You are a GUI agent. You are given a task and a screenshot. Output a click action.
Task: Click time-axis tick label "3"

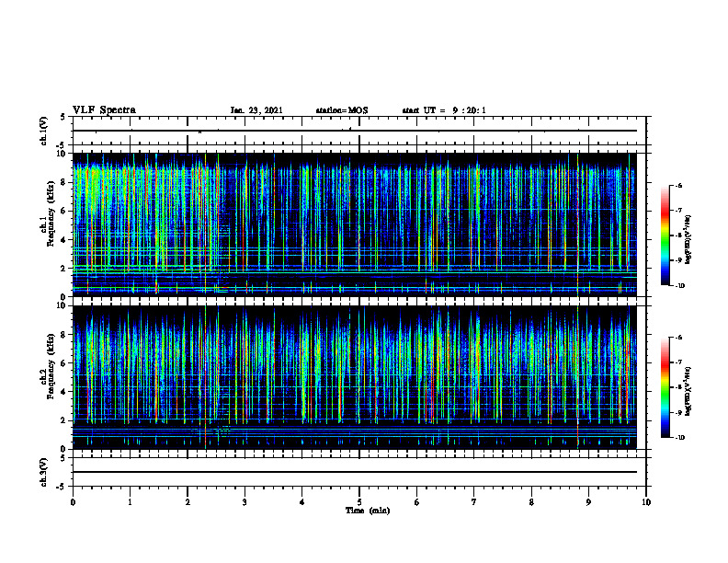coord(245,502)
